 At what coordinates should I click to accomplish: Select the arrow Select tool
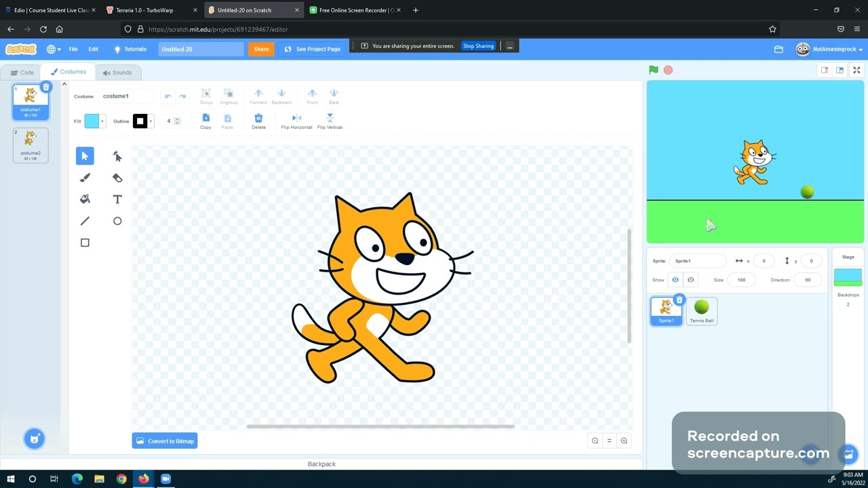pyautogui.click(x=85, y=156)
